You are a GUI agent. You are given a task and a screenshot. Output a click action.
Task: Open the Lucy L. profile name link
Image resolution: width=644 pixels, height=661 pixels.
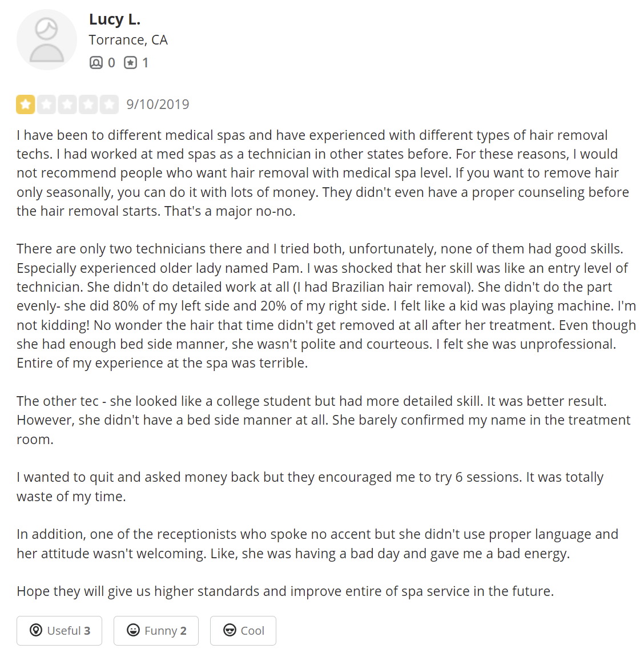click(114, 19)
